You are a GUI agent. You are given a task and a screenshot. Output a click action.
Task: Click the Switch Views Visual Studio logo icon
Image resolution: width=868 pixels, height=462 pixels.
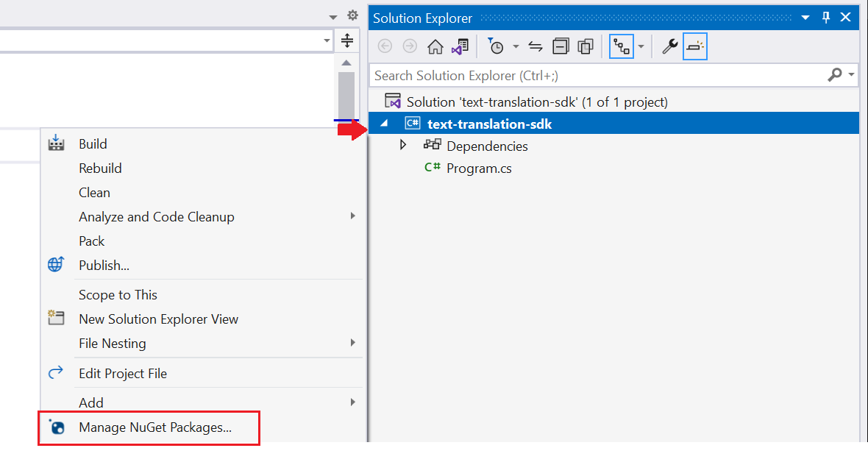pyautogui.click(x=459, y=46)
